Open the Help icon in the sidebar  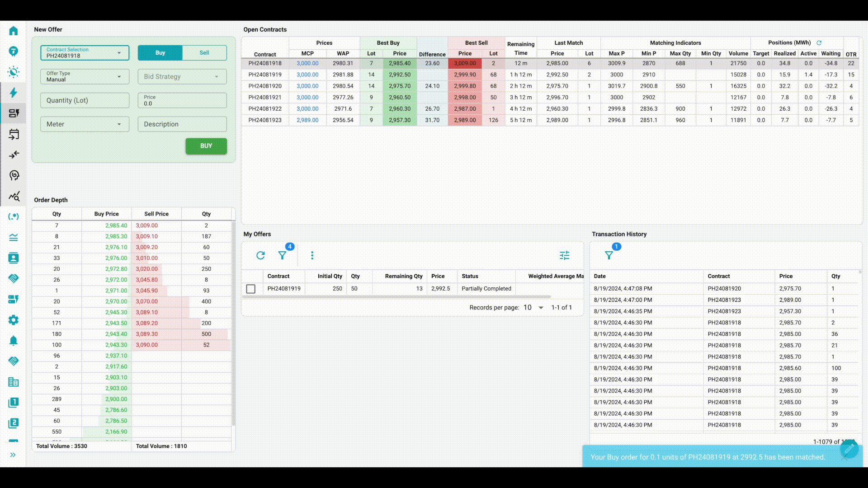14,51
